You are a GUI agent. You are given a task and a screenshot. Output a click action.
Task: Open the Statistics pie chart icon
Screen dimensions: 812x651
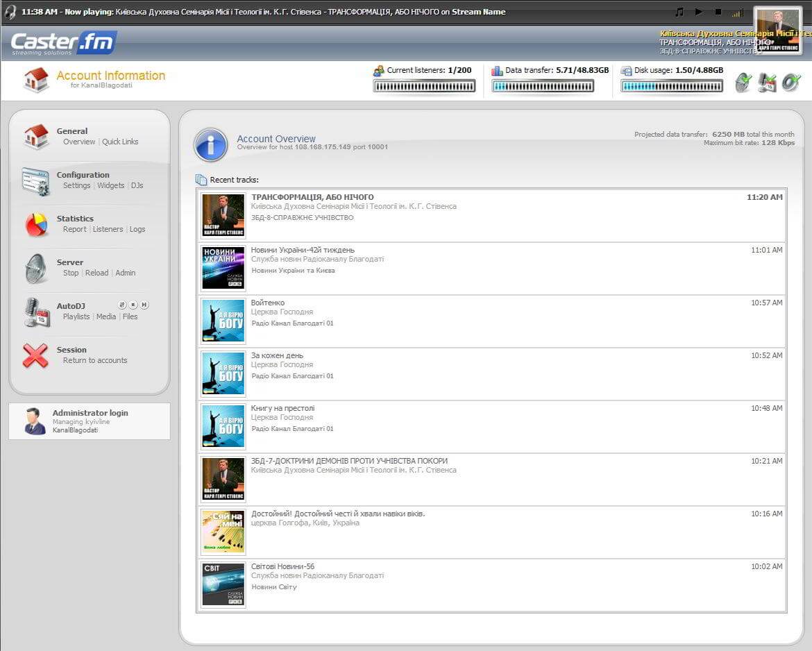pyautogui.click(x=36, y=224)
